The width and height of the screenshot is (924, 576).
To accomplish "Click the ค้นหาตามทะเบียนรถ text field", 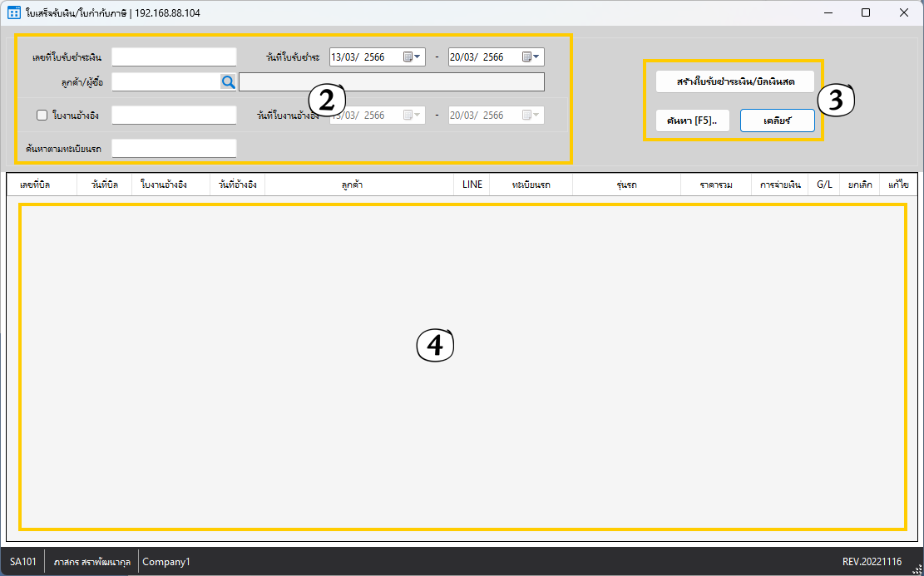I will [x=174, y=149].
